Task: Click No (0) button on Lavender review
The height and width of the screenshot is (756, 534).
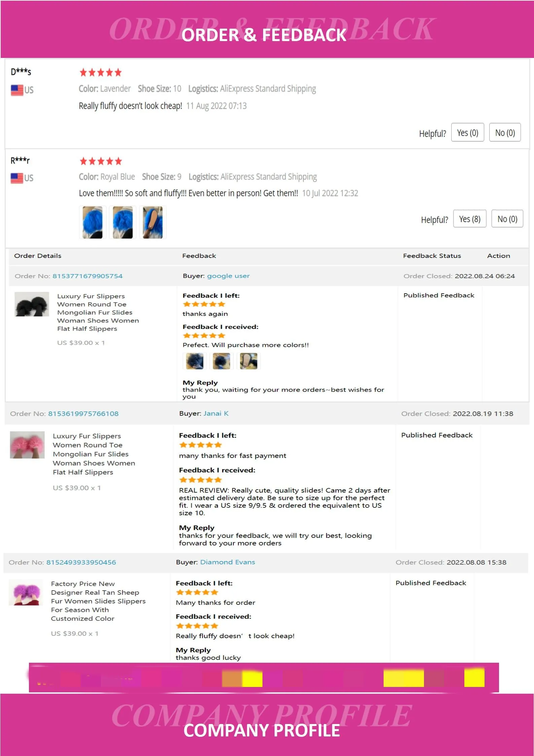Action: 504,133
